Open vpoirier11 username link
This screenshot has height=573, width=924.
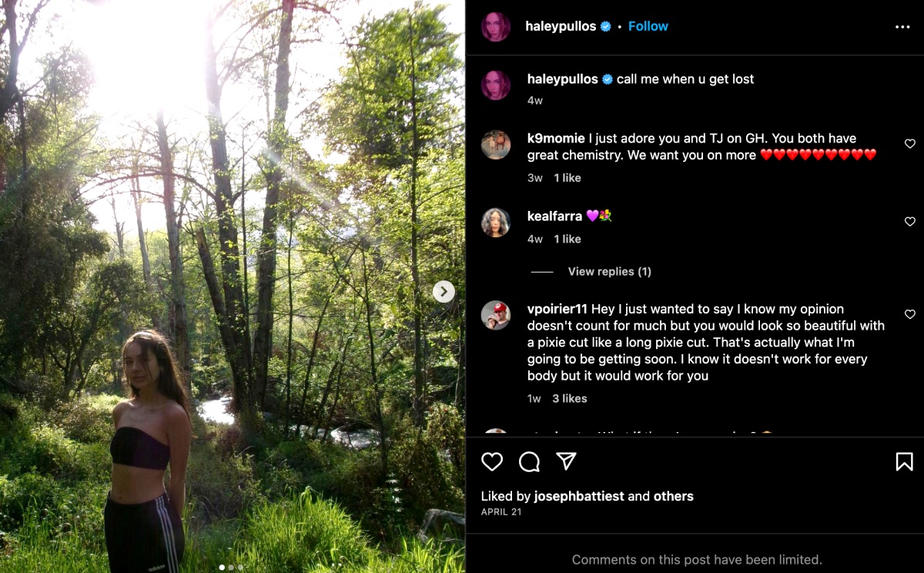point(557,309)
